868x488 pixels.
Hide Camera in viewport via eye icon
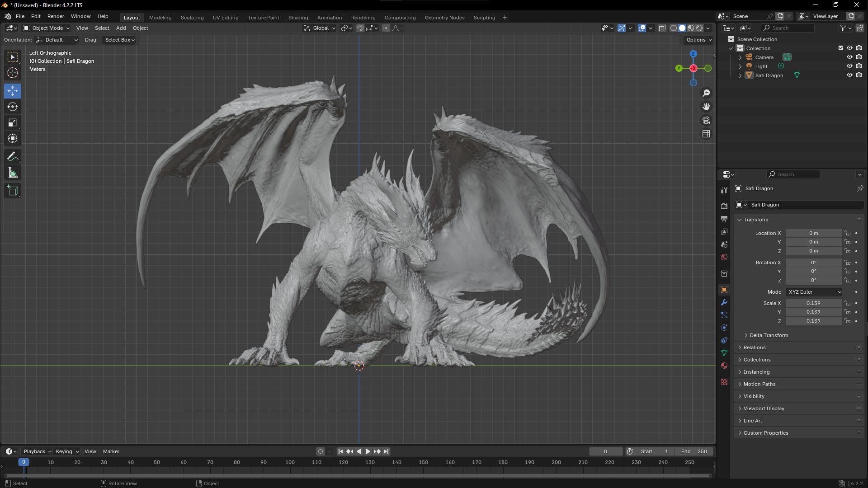849,57
